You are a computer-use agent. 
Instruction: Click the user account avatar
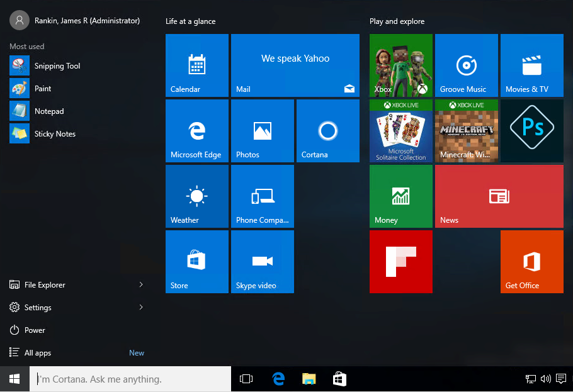tap(20, 21)
